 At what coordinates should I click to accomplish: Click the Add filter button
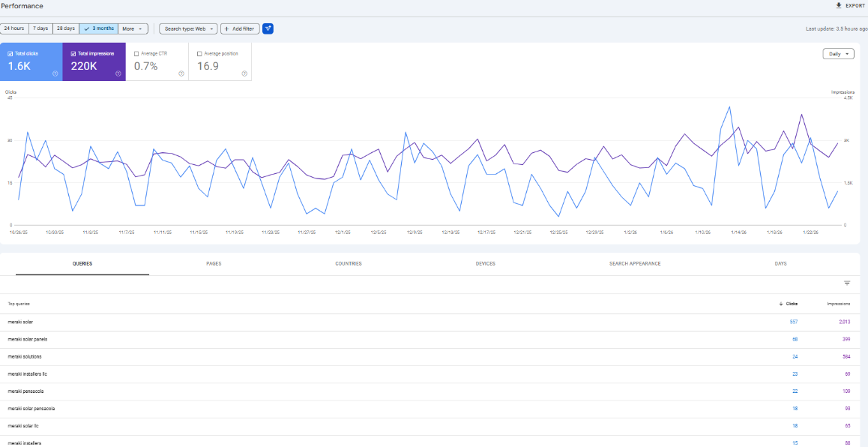coord(240,28)
